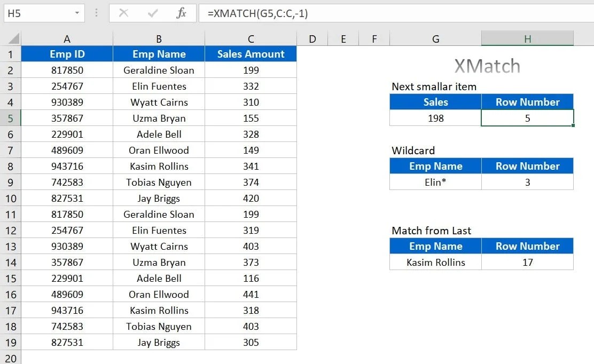Screen dimensions: 594x364
Task: Click Kasim Rollins lookup cell in column G
Action: pos(436,262)
